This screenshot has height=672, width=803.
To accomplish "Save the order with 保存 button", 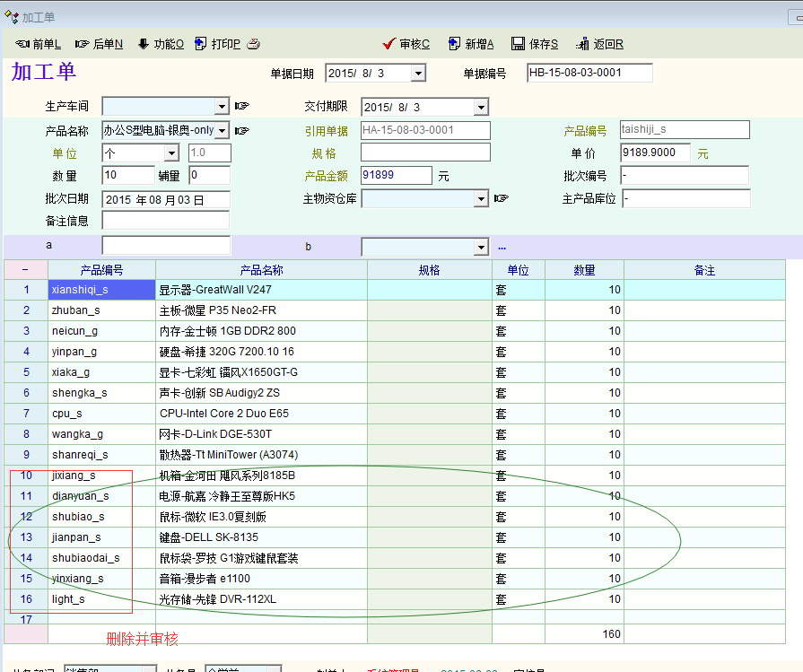I will tap(535, 44).
